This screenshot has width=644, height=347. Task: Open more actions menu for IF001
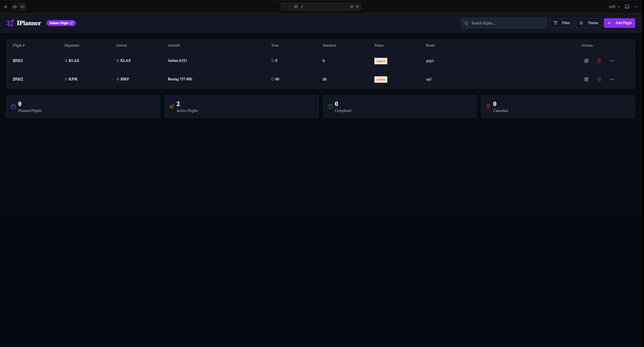(x=612, y=61)
